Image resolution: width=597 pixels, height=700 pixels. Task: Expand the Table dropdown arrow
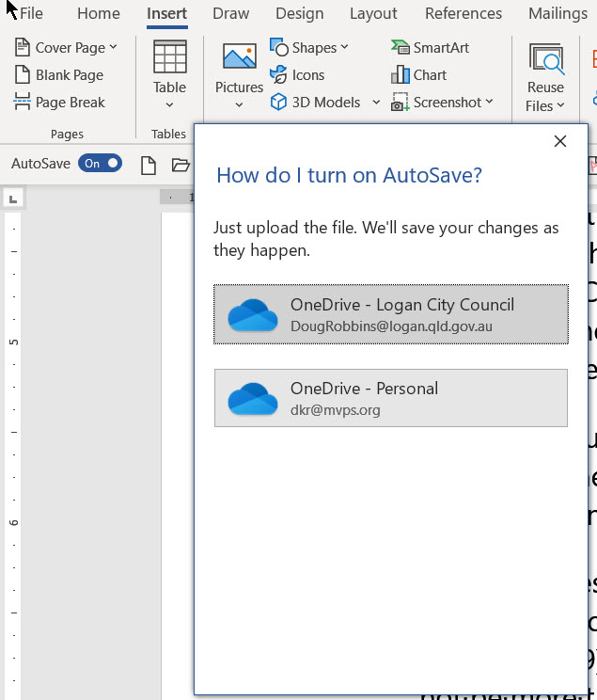pyautogui.click(x=169, y=105)
